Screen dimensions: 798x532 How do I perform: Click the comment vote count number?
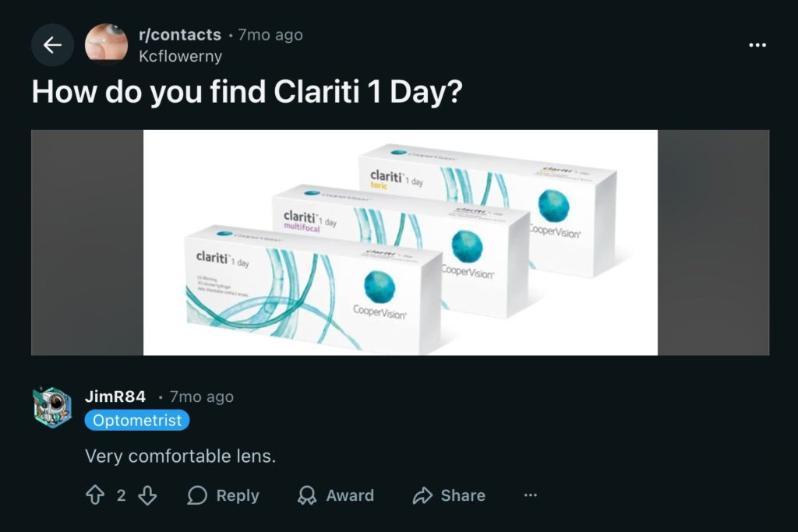pyautogui.click(x=121, y=495)
